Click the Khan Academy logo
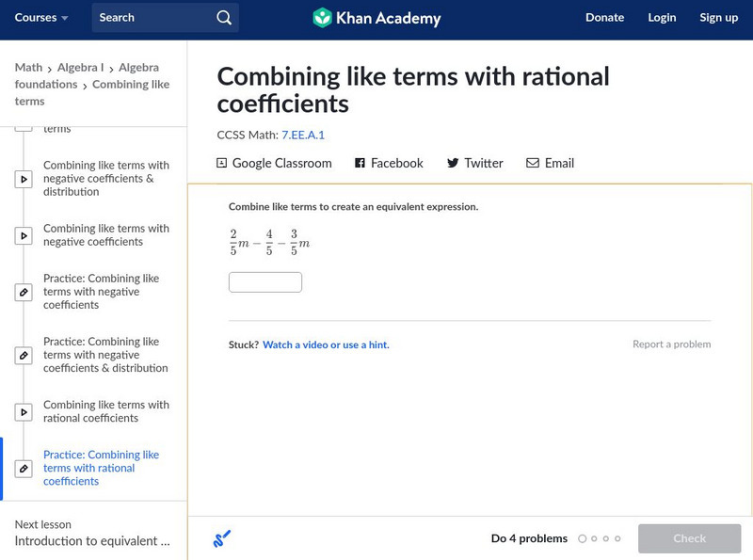Viewport: 753px width, 560px height. tap(376, 18)
